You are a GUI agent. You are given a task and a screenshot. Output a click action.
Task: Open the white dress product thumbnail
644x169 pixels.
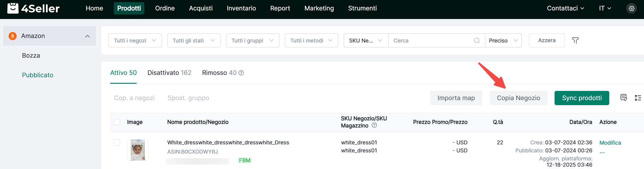tap(138, 150)
